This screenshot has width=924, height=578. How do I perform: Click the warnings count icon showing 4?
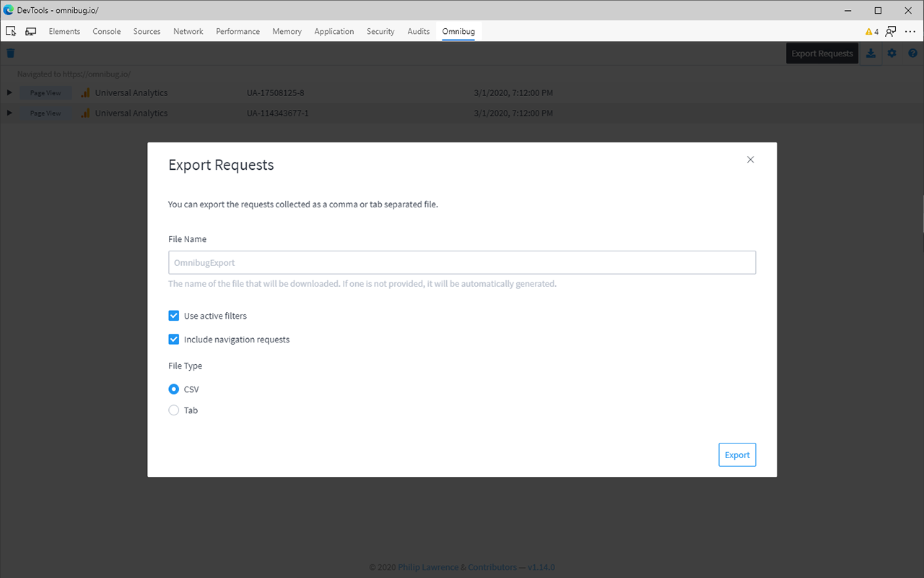[872, 32]
